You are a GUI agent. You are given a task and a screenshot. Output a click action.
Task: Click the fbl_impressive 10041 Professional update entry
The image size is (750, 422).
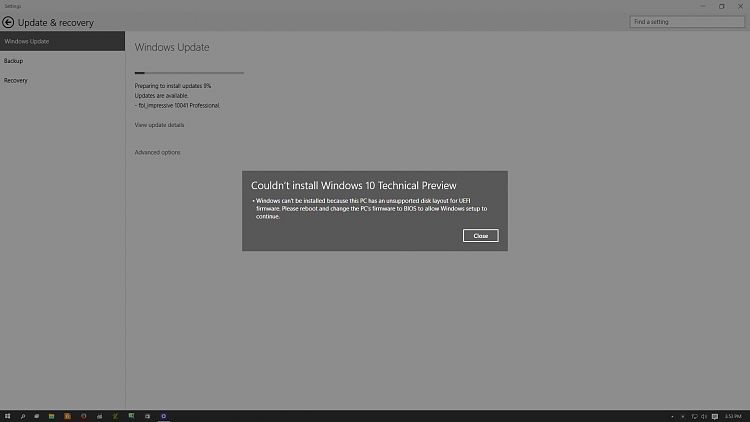pyautogui.click(x=177, y=105)
